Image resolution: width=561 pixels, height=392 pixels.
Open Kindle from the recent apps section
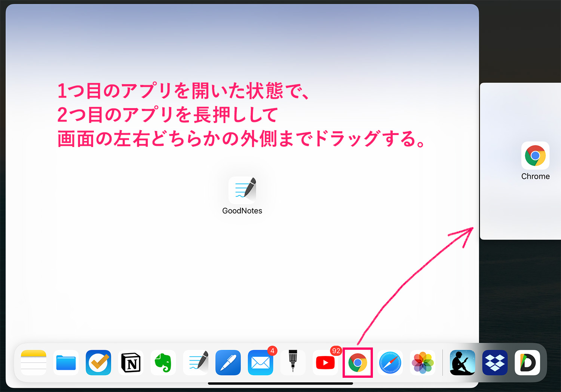463,362
